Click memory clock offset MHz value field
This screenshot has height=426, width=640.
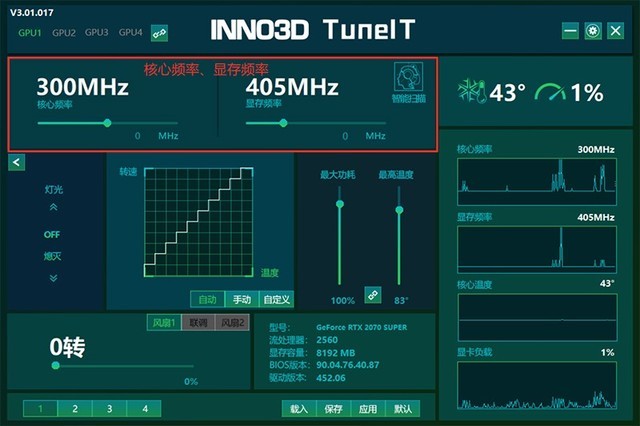click(345, 136)
